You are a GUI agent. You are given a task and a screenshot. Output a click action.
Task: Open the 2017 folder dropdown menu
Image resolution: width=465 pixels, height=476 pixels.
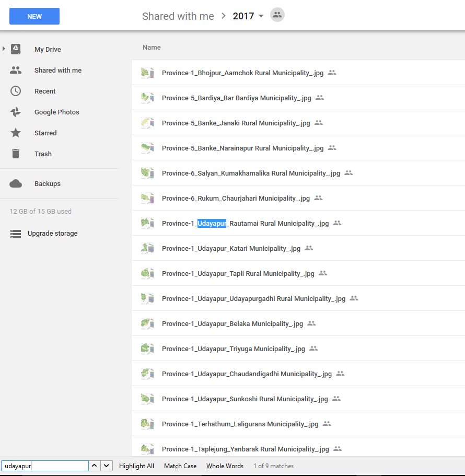pos(261,16)
